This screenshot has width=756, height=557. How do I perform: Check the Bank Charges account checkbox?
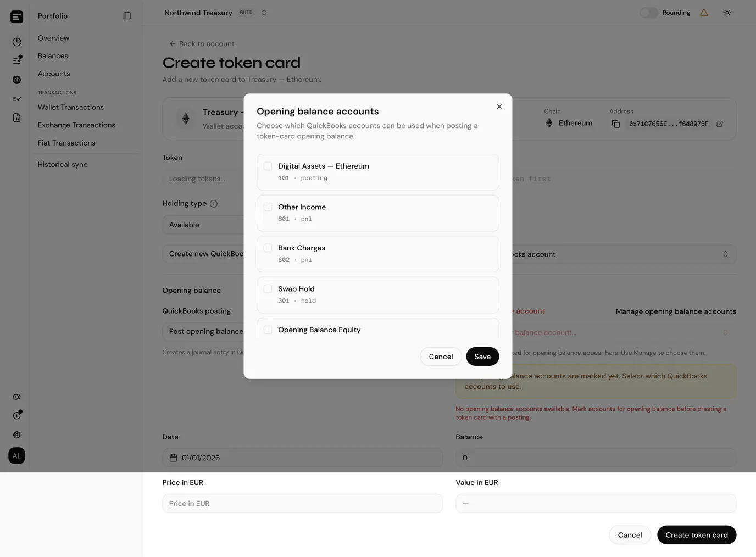point(268,248)
